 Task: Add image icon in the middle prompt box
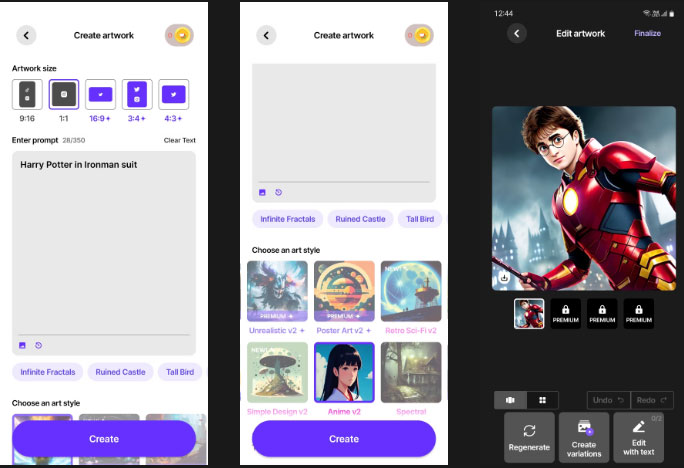(262, 192)
